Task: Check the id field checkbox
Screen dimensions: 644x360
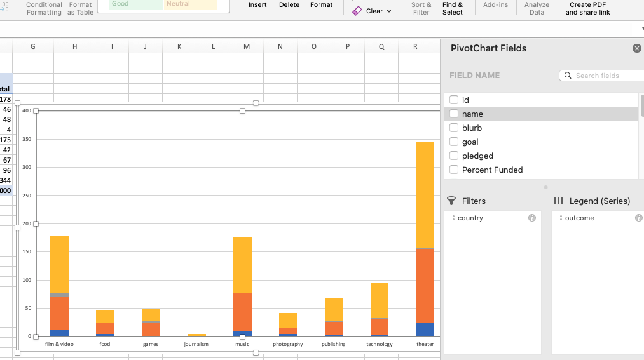Action: 454,100
